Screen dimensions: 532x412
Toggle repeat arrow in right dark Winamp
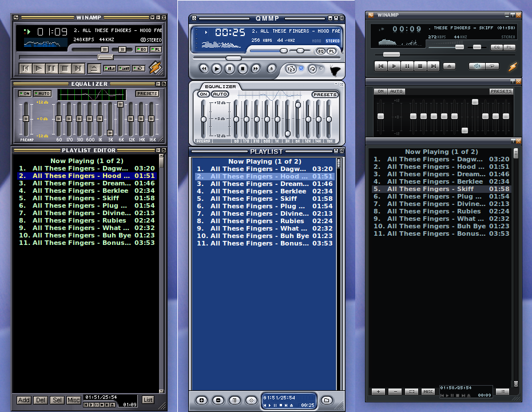[491, 66]
